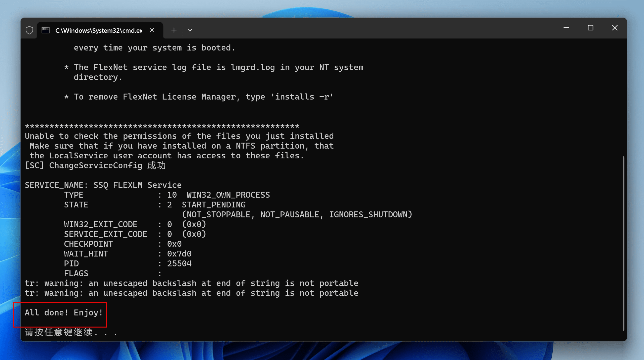The width and height of the screenshot is (644, 360).
Task: Minimize the terminal window
Action: tap(566, 28)
